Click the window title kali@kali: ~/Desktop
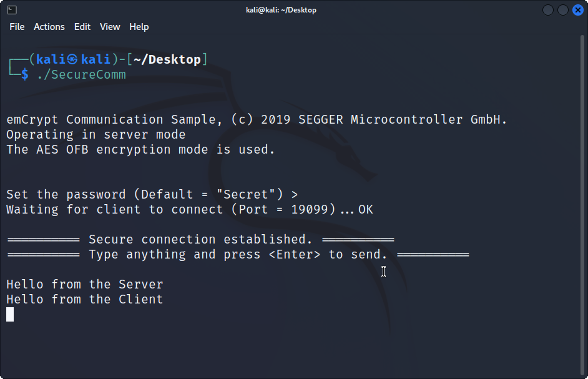 281,10
